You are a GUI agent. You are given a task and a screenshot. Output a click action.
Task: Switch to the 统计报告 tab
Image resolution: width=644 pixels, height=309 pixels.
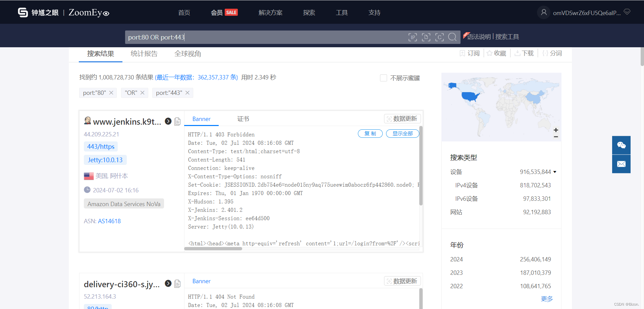[144, 54]
